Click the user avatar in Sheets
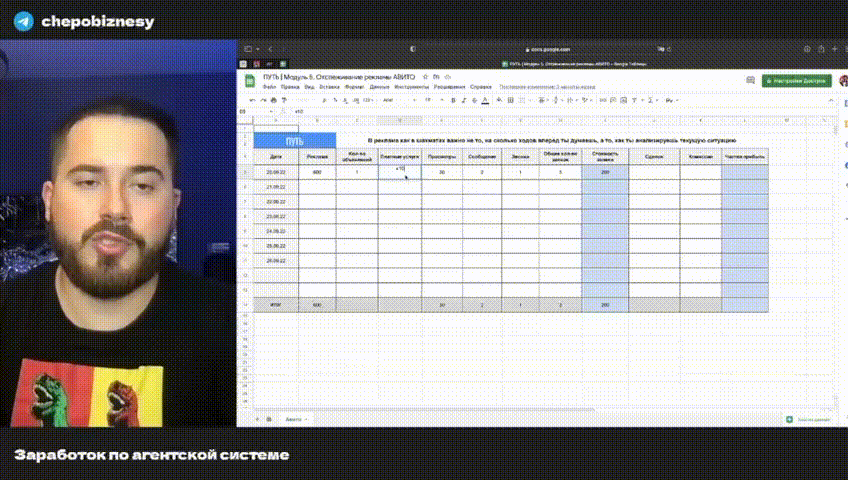The image size is (848, 480). (844, 81)
